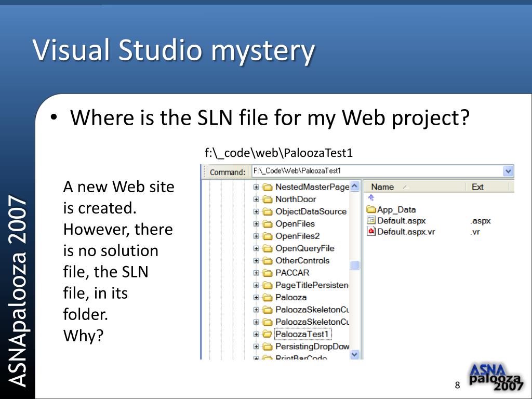Click the toolbar grip beside Command label
Viewport: 532px width, 399px height.
(x=205, y=171)
